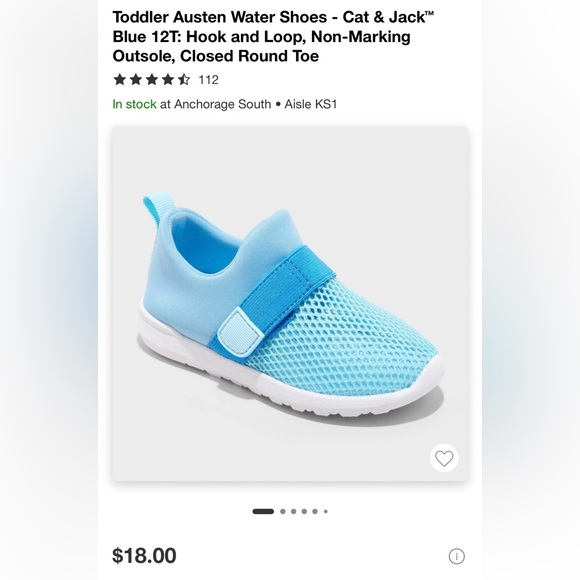Select the active first carousel indicator

(x=263, y=512)
